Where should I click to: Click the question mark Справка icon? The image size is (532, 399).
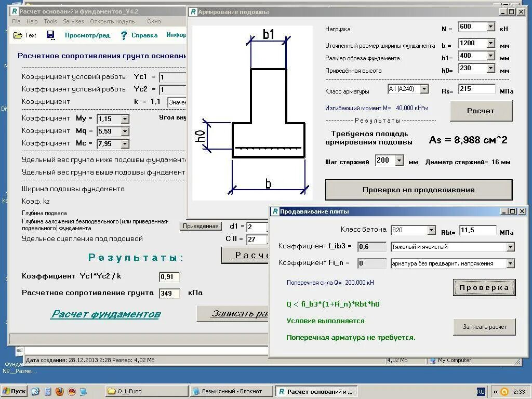click(x=124, y=35)
